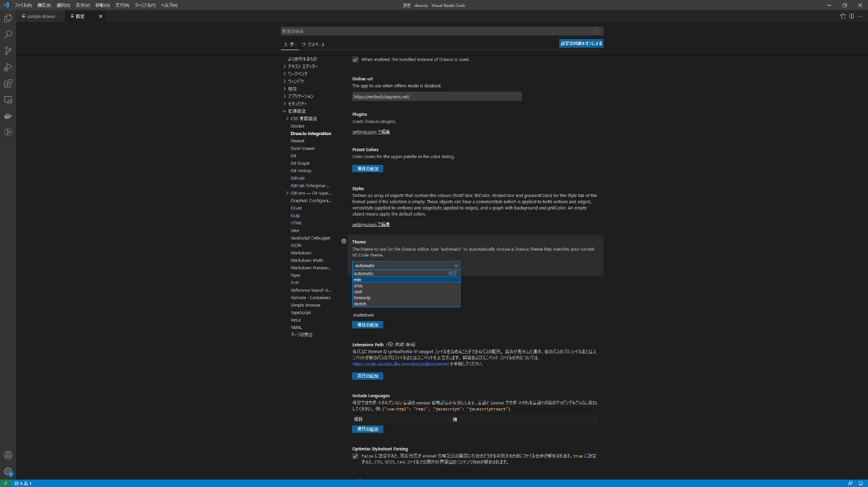Select the atlas theme option
Screen dimensions: 868x487
(x=406, y=286)
